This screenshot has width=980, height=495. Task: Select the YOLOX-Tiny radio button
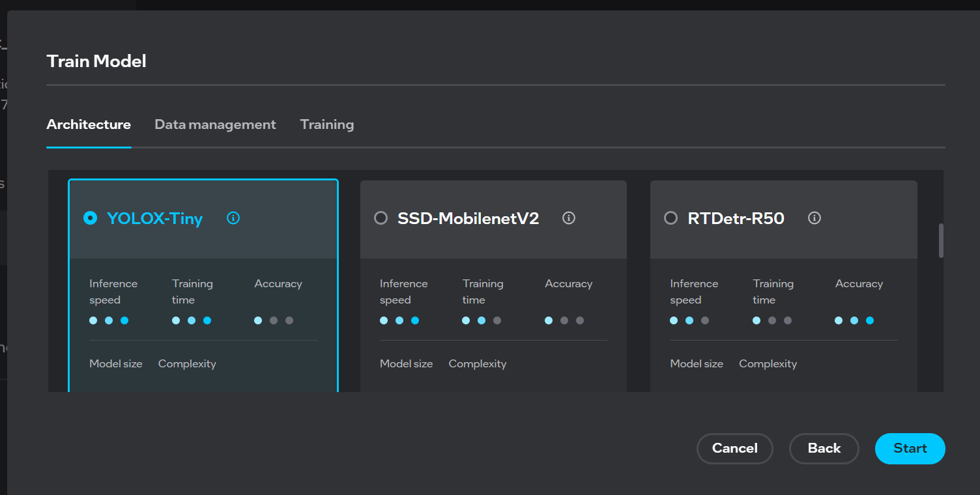click(x=90, y=218)
